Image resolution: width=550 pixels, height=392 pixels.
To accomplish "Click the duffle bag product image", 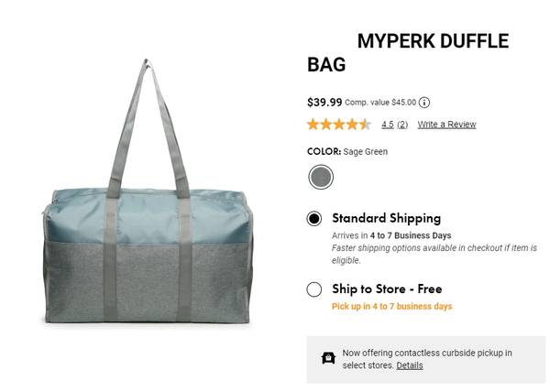I will click(x=148, y=191).
